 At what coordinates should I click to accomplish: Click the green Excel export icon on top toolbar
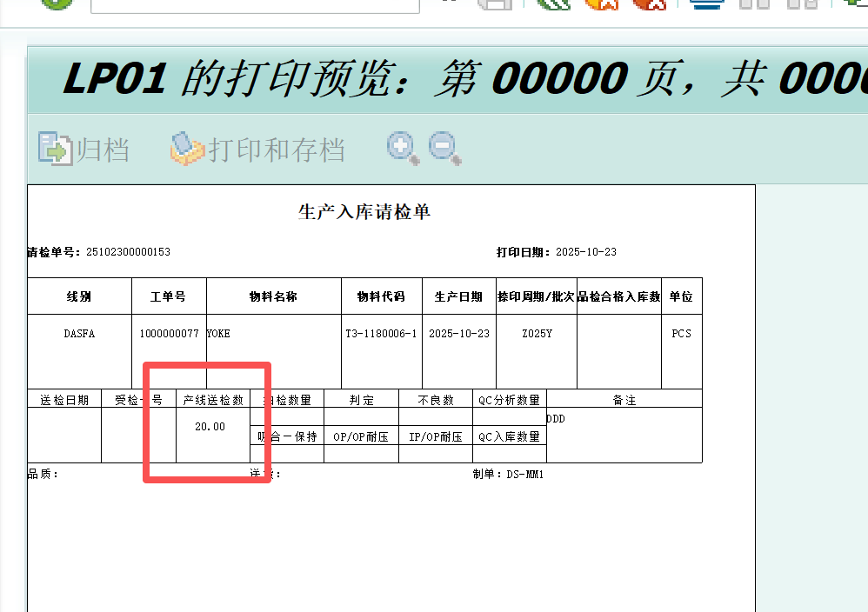click(x=554, y=4)
